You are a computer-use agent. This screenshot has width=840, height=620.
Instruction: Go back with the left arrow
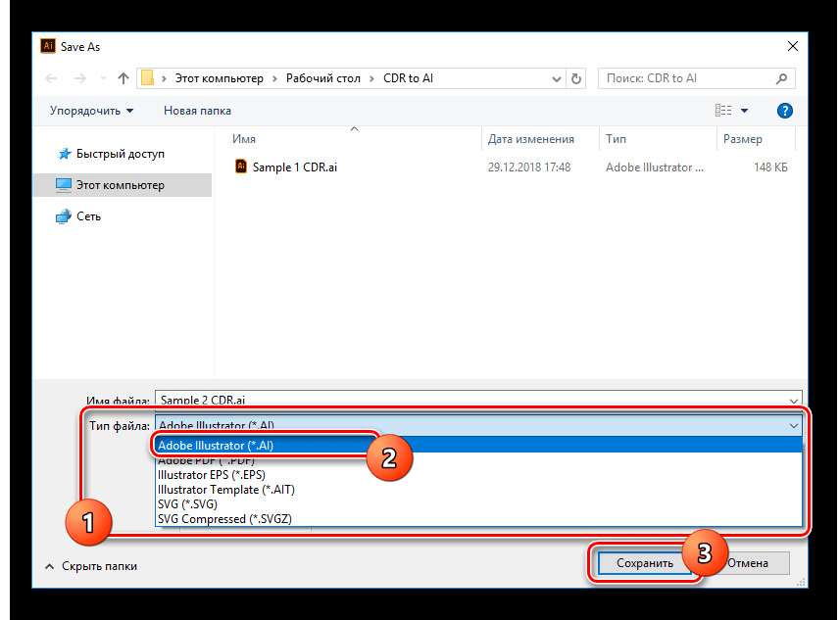(51, 78)
